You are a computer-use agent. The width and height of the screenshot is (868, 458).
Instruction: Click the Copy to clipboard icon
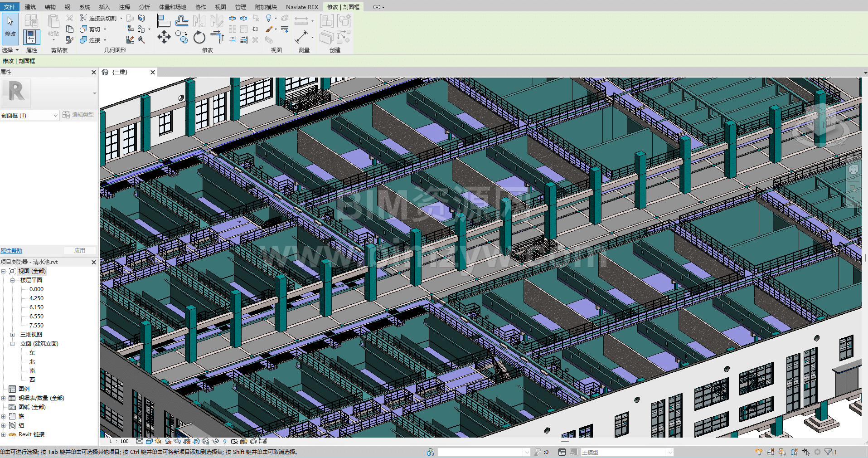point(70,29)
